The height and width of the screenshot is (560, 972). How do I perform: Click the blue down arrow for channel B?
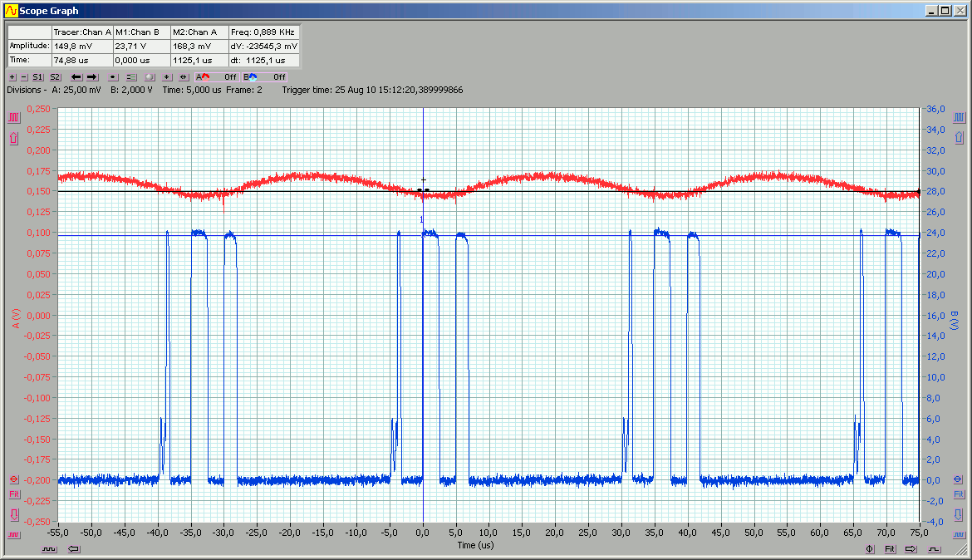point(959,515)
